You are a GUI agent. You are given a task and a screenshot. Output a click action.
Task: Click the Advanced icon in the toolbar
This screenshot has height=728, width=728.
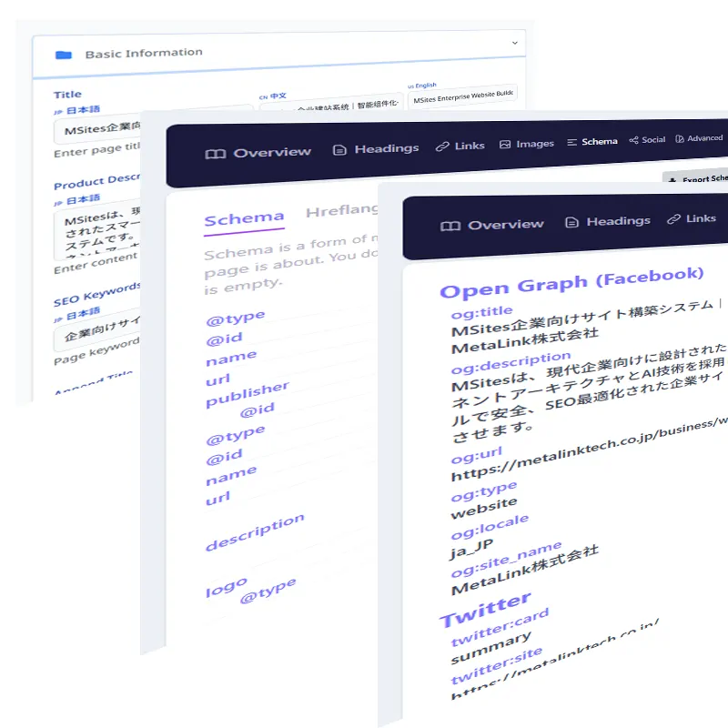[679, 139]
